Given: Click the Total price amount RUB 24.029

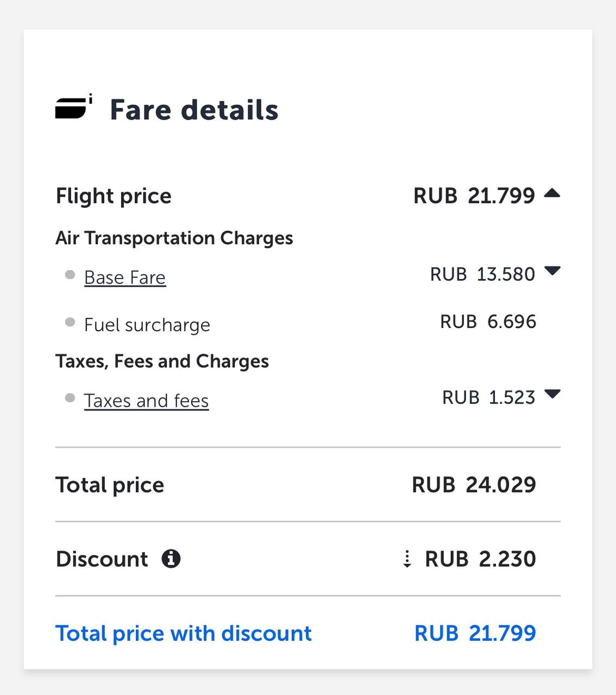Looking at the screenshot, I should pos(474,485).
